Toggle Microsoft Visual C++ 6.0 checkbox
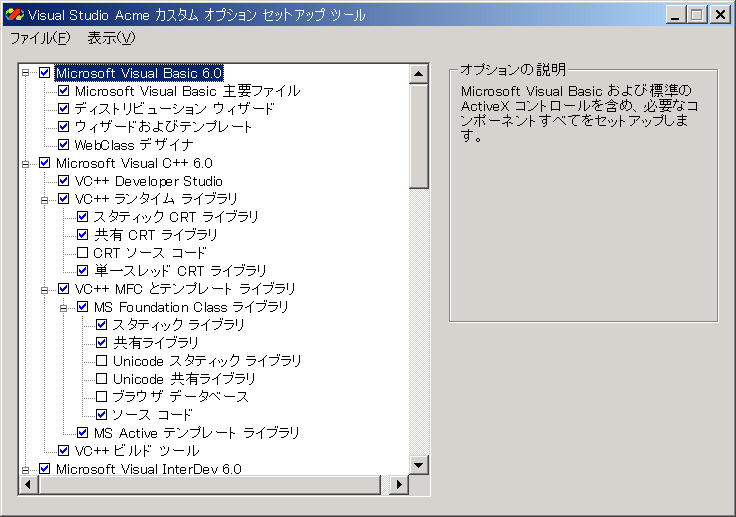 (x=45, y=163)
